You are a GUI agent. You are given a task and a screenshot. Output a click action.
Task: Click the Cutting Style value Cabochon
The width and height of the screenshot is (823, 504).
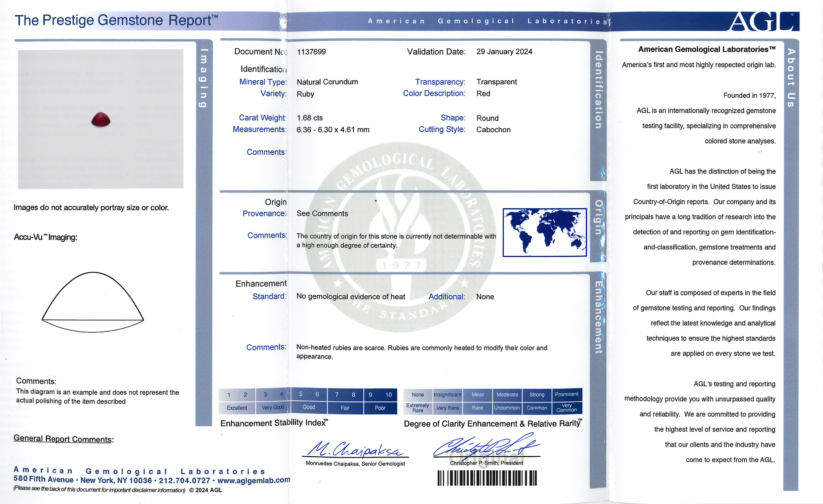[x=493, y=130]
